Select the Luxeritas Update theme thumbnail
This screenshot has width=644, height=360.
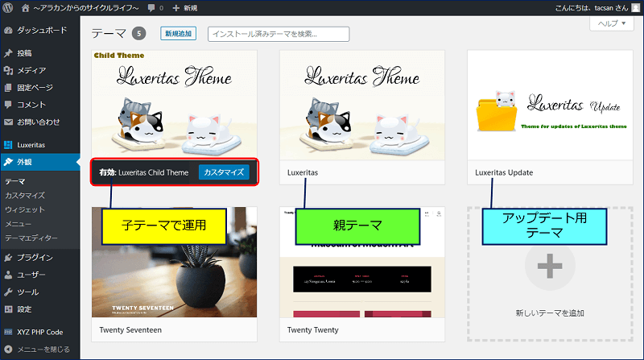(x=550, y=106)
